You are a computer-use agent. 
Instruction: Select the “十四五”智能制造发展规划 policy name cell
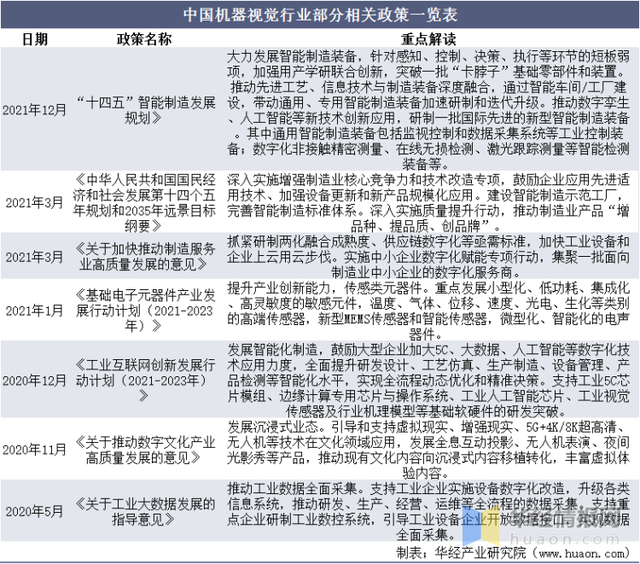tap(145, 110)
